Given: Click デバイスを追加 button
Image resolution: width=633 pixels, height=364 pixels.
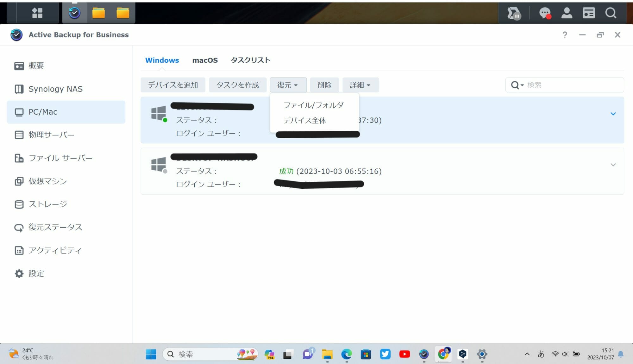Looking at the screenshot, I should click(173, 85).
